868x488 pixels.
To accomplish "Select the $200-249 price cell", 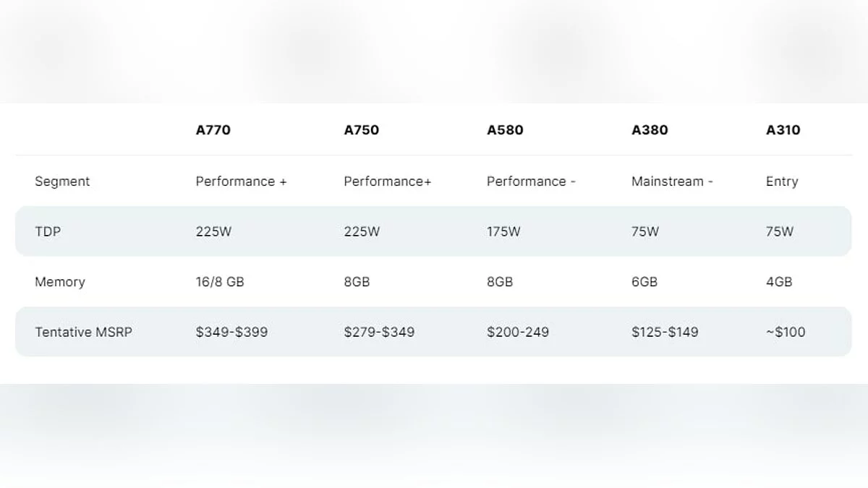I will point(518,332).
